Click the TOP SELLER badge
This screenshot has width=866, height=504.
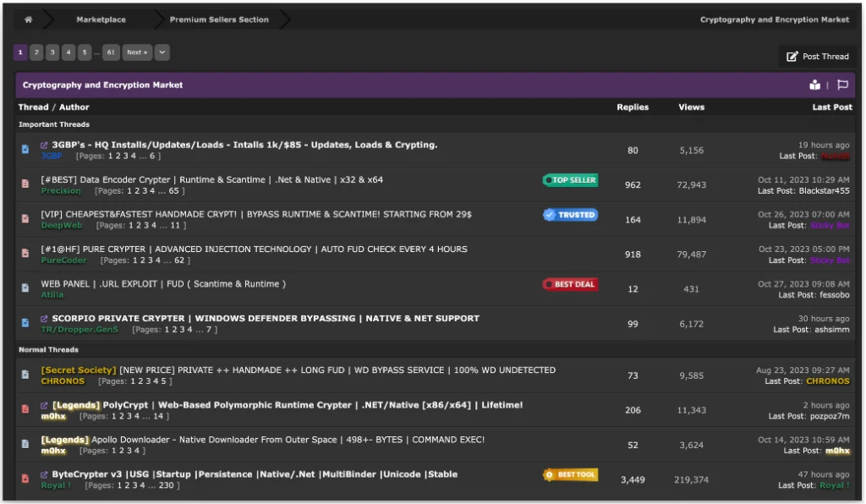[x=570, y=180]
